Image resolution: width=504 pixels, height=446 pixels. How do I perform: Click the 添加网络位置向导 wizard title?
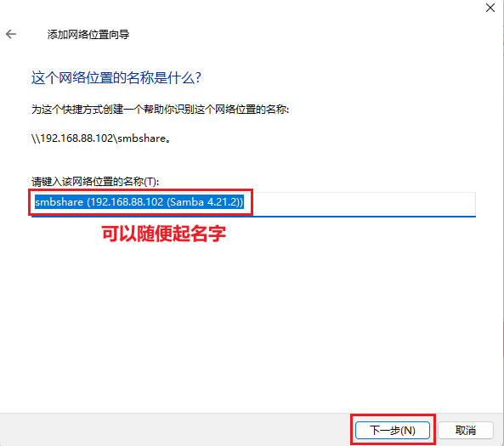88,34
